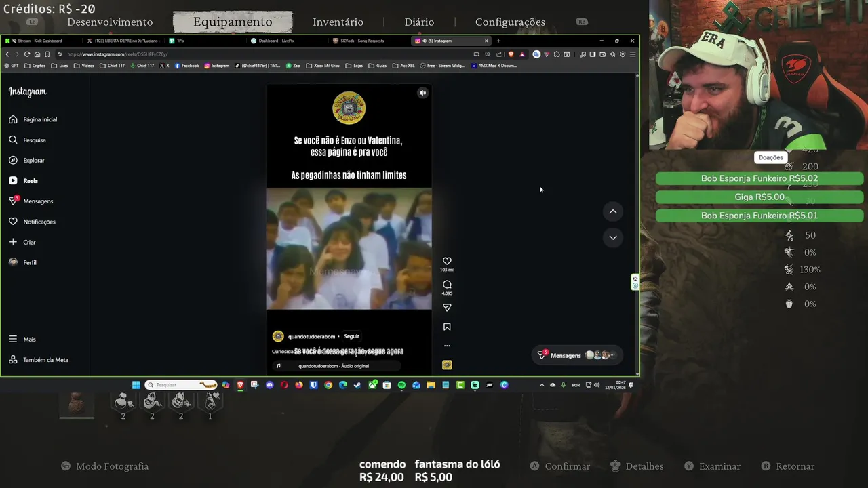Image resolution: width=868 pixels, height=488 pixels.
Task: Switch to Stream - Kick Dashboard tab
Action: pos(39,41)
